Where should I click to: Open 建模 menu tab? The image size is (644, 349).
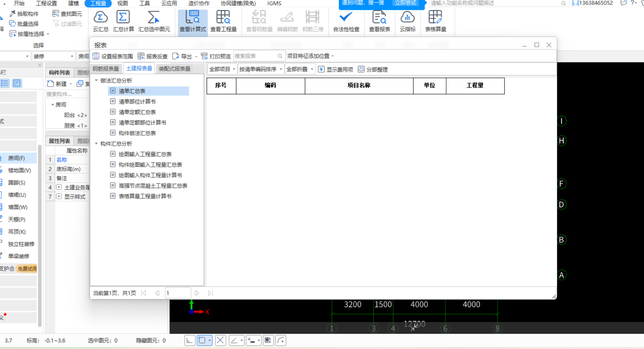point(73,3)
